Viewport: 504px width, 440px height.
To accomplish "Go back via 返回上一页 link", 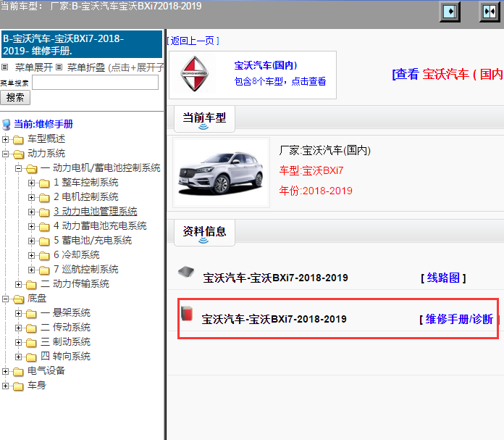I will click(x=193, y=41).
